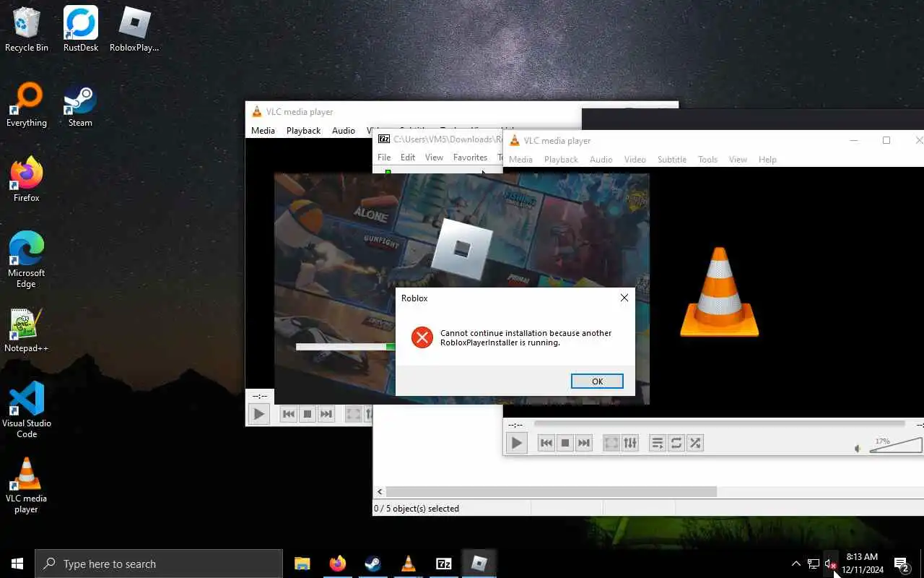This screenshot has width=924, height=578.
Task: Switch to 7-Zip on the taskbar
Action: pos(444,564)
